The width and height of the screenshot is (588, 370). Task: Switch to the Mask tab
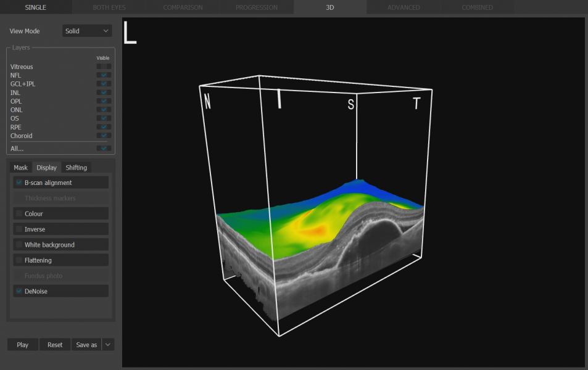click(21, 168)
